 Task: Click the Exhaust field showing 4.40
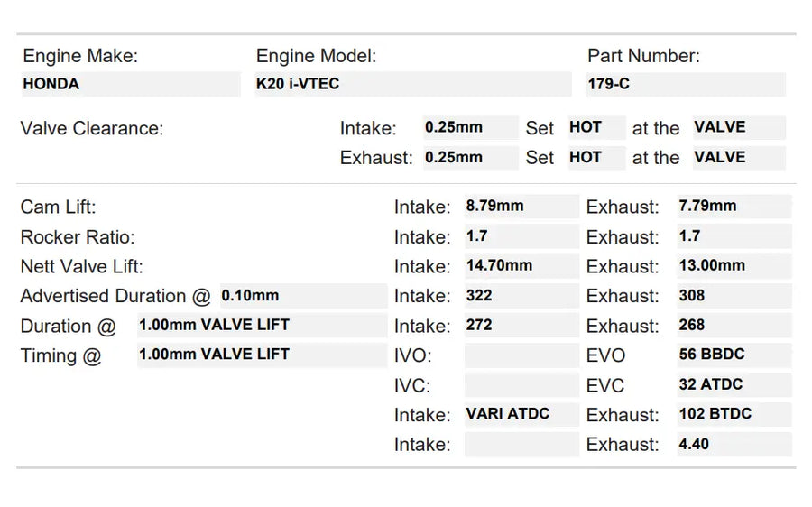[x=734, y=444]
